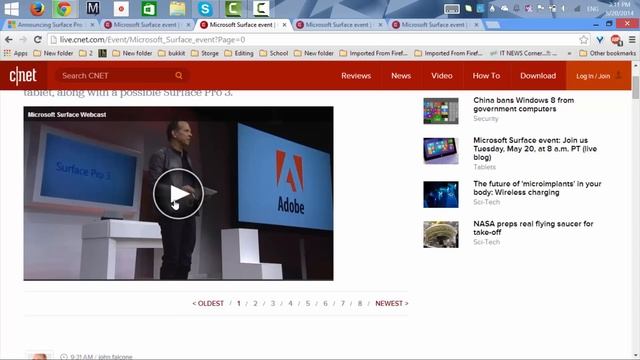This screenshot has height=360, width=640.
Task: Switch to Announcing Surface Pro tab
Action: pyautogui.click(x=51, y=24)
